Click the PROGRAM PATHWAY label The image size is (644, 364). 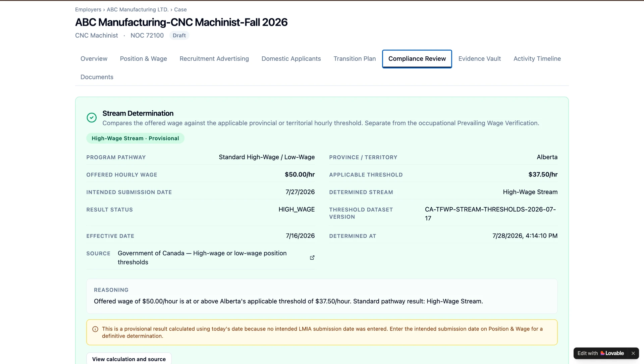pos(116,157)
